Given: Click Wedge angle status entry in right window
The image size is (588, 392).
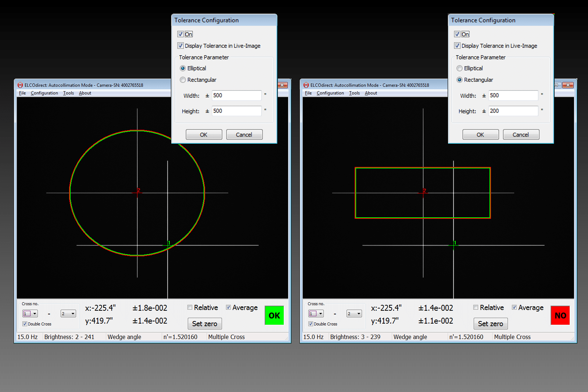Looking at the screenshot, I should point(410,337).
